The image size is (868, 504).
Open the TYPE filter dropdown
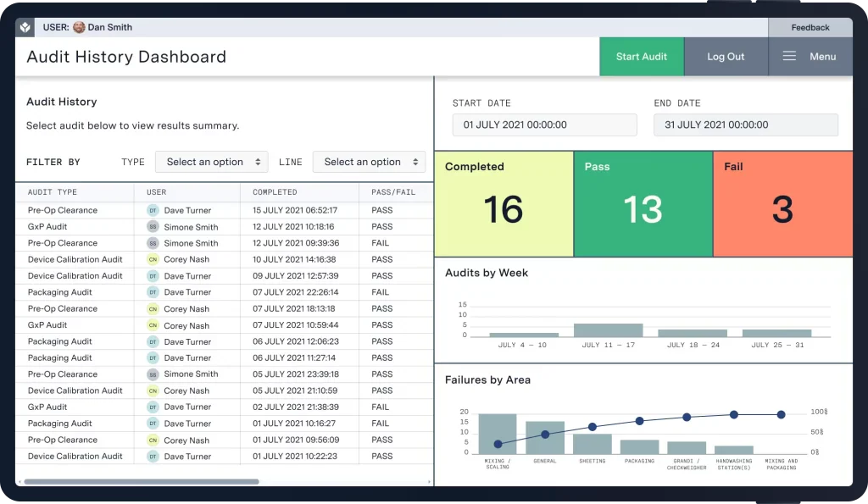click(x=211, y=162)
